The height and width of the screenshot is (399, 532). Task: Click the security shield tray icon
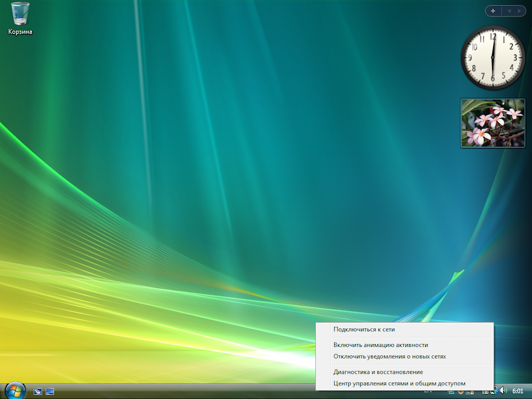[x=461, y=392]
